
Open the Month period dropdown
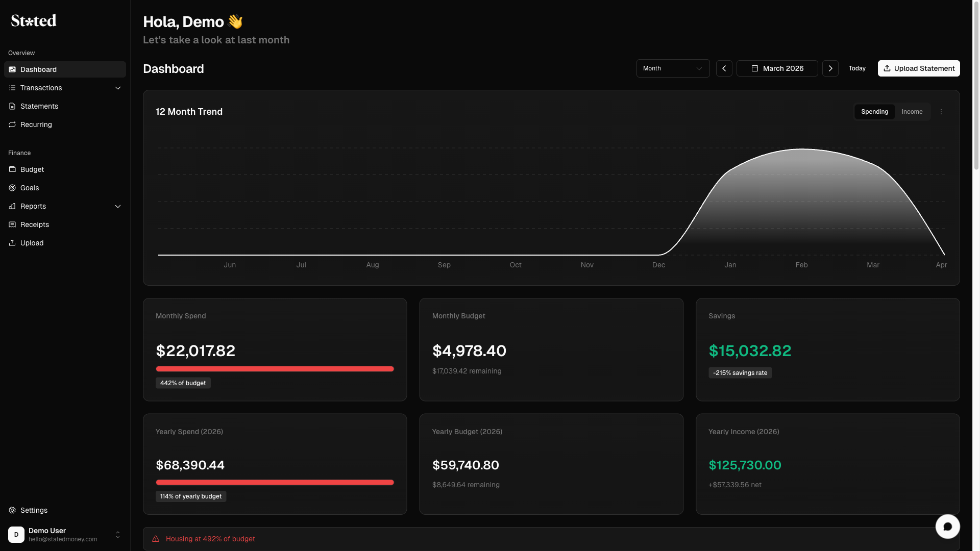pos(672,68)
